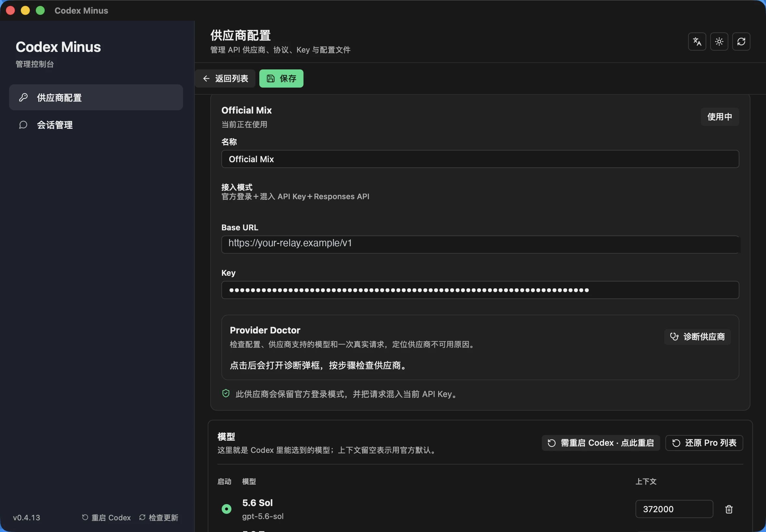
Task: Click the 上下文 column header
Action: [646, 481]
